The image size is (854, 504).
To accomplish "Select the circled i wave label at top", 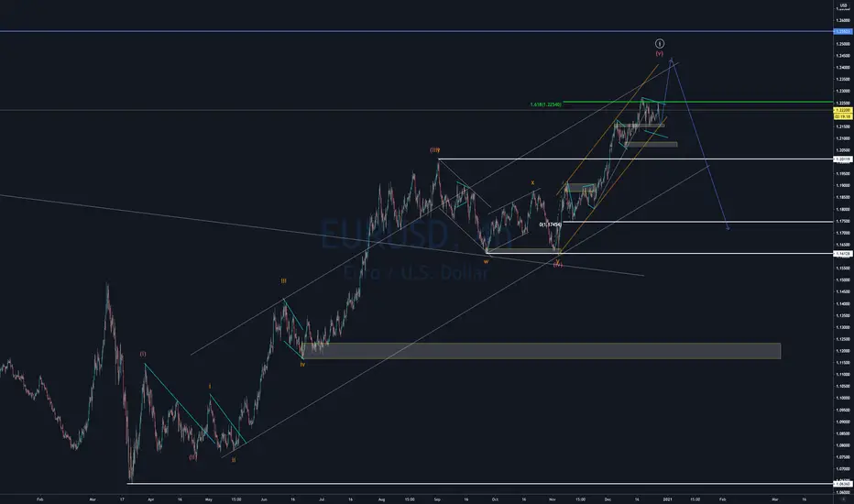I will 660,44.
